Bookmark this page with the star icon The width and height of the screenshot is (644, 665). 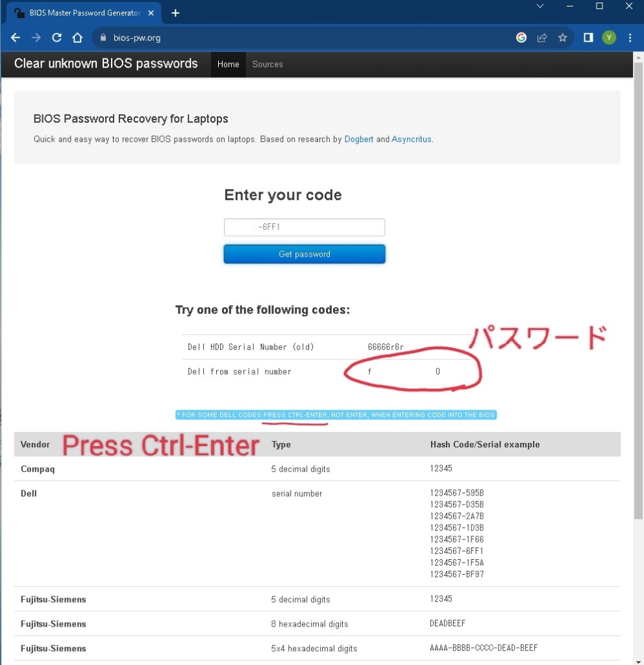point(563,38)
